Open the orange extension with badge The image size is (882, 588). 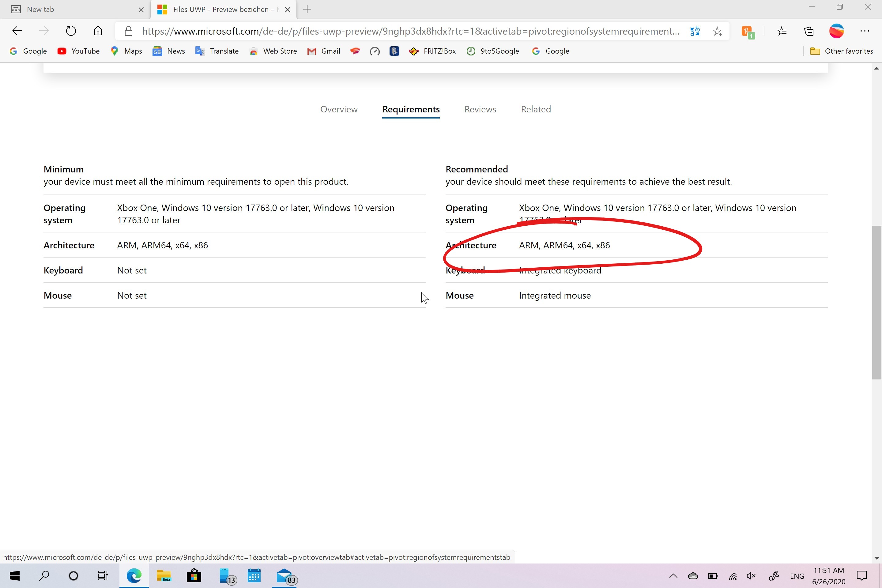pos(748,32)
